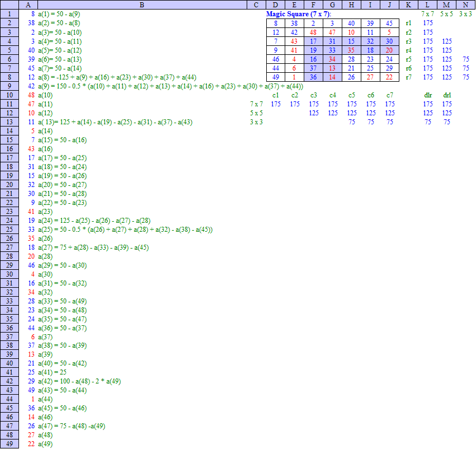
Task: Click magic square cell 45 in top row
Action: coord(389,24)
